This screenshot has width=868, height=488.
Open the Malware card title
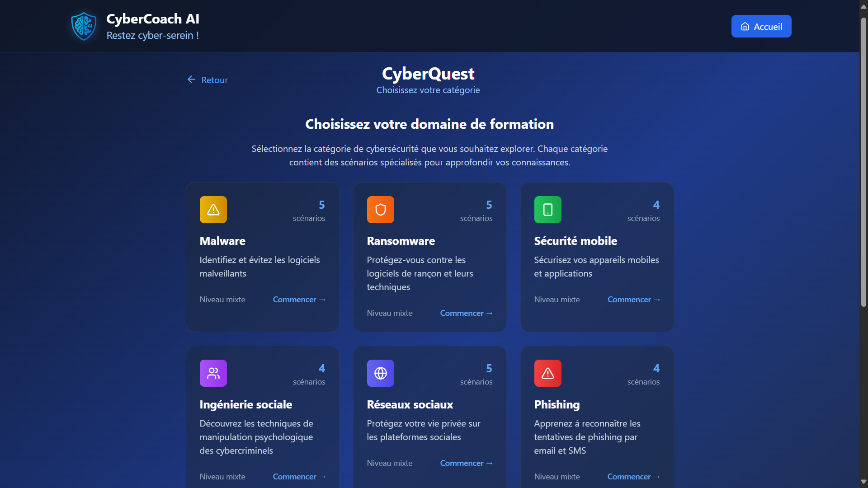222,241
